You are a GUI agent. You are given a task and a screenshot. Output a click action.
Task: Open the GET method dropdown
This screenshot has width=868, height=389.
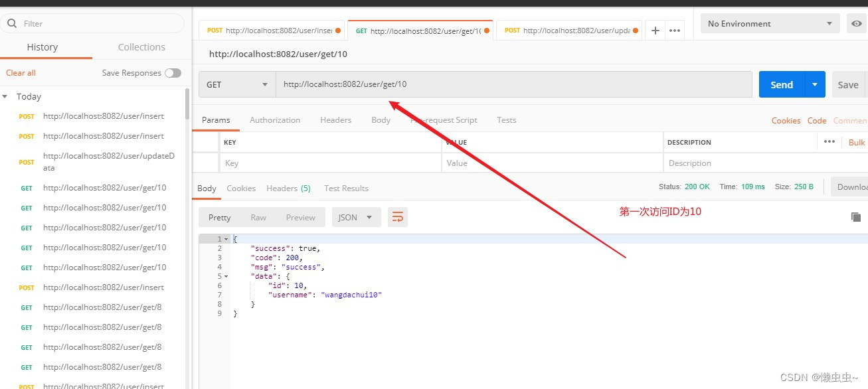tap(237, 84)
